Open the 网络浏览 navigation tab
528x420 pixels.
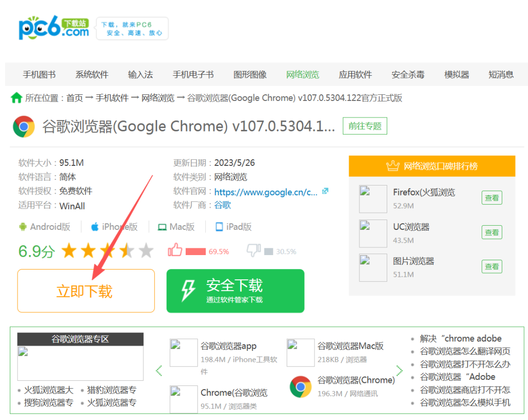coord(303,75)
